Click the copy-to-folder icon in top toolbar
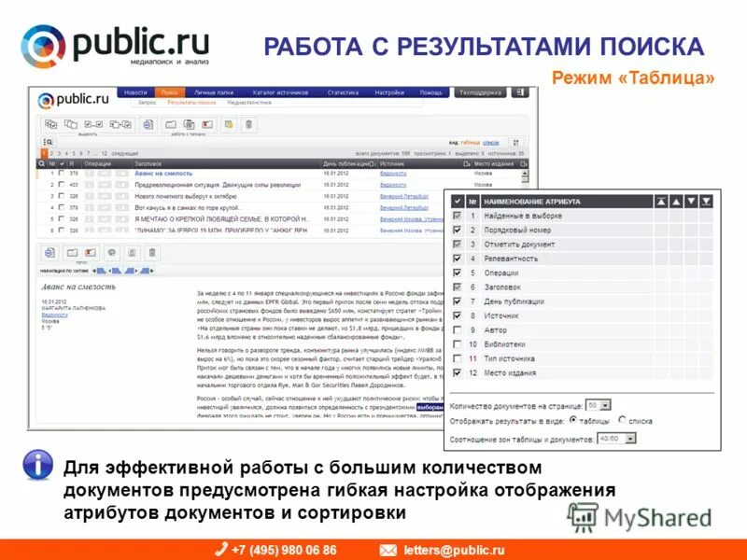 tap(190, 125)
